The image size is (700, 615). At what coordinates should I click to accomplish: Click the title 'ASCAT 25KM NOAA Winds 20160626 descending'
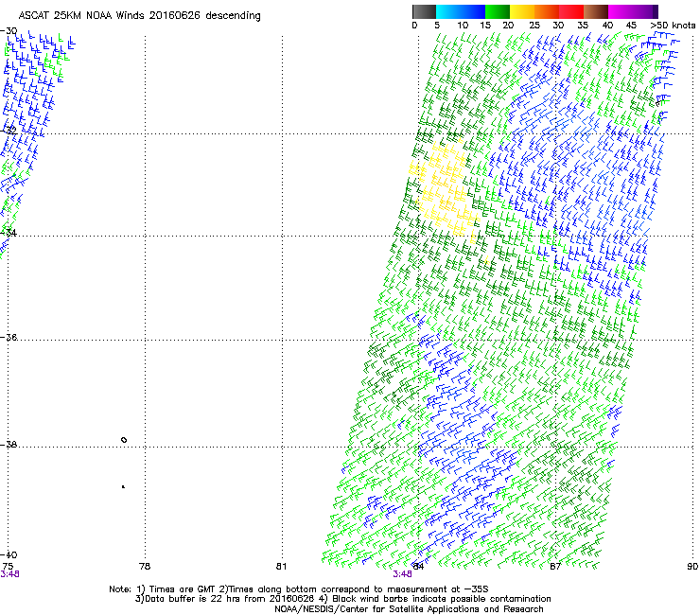tap(140, 15)
